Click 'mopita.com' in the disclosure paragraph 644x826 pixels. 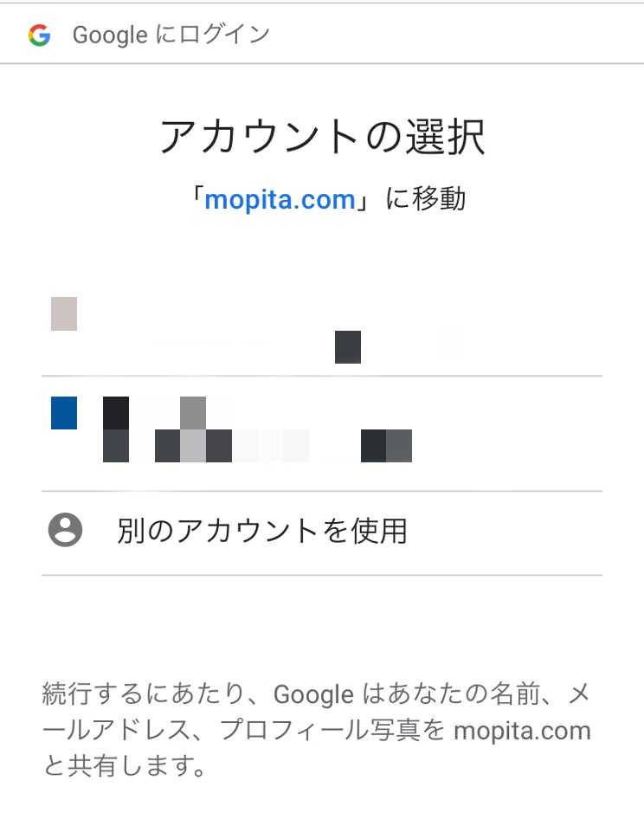tap(522, 731)
